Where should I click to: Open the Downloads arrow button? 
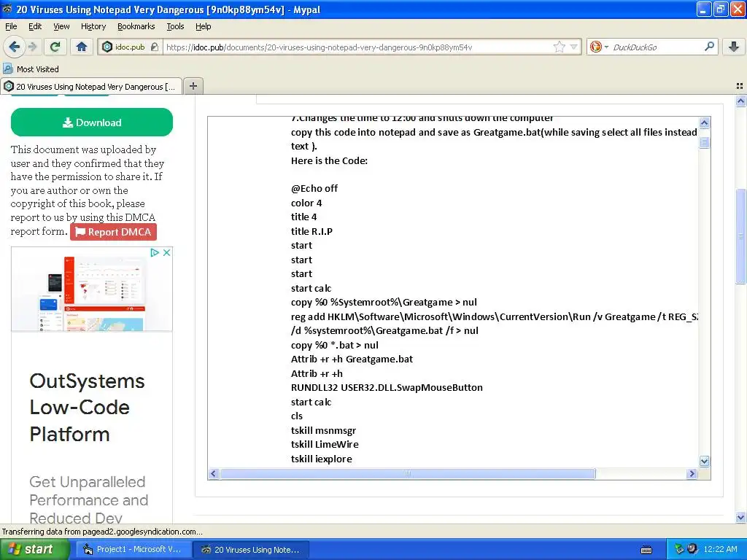pos(734,47)
